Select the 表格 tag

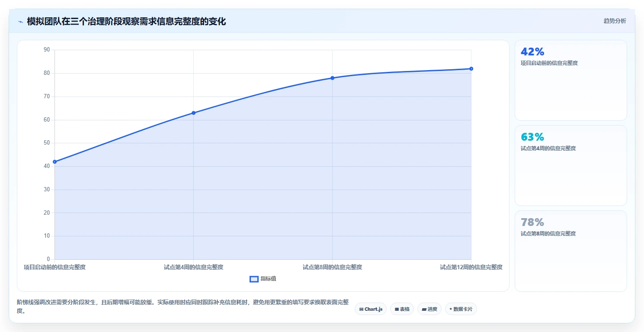tap(402, 309)
